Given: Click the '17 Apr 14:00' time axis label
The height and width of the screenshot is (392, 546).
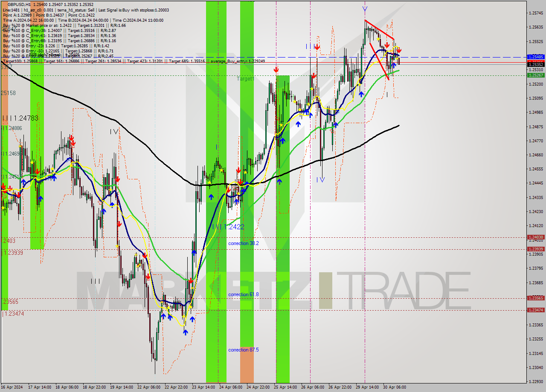Looking at the screenshot, I should [39, 387].
